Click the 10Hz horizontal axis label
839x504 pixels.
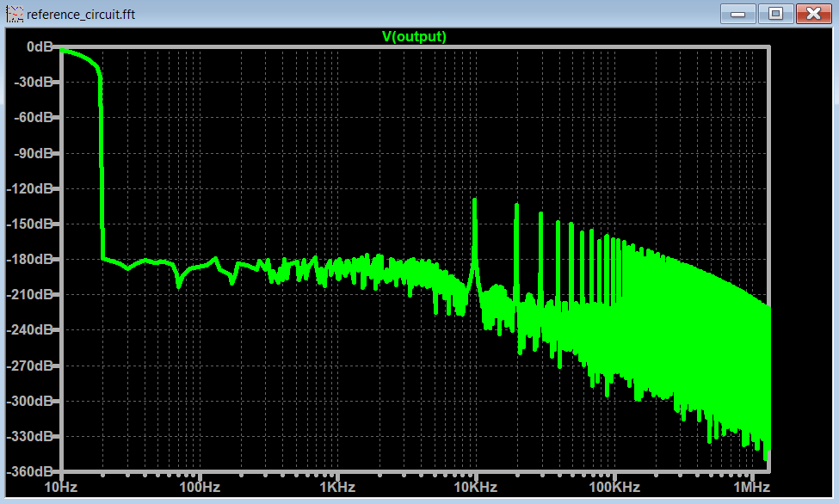tap(61, 487)
